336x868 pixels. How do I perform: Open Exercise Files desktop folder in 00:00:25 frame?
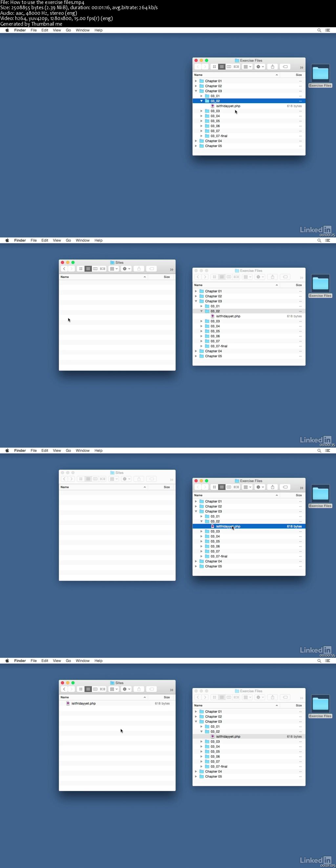pos(320,76)
